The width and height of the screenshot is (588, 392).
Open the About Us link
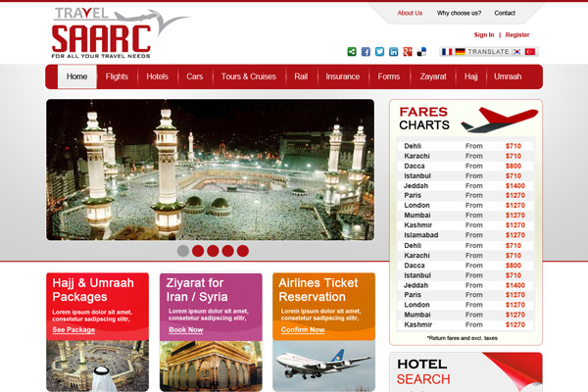[x=410, y=13]
